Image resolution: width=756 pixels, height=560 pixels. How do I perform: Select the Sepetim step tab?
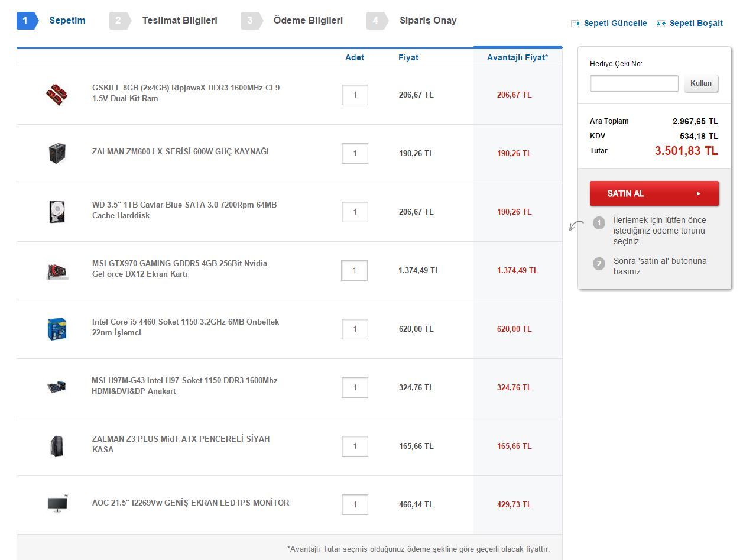click(x=51, y=20)
